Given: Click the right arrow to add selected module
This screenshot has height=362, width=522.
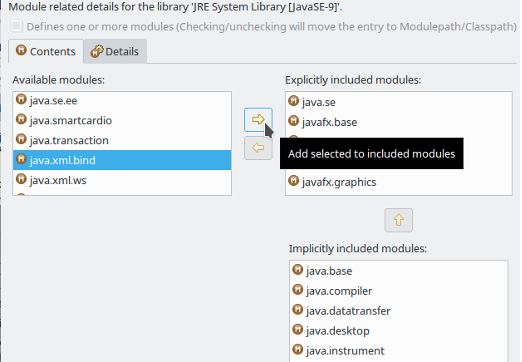Looking at the screenshot, I should click(x=258, y=120).
